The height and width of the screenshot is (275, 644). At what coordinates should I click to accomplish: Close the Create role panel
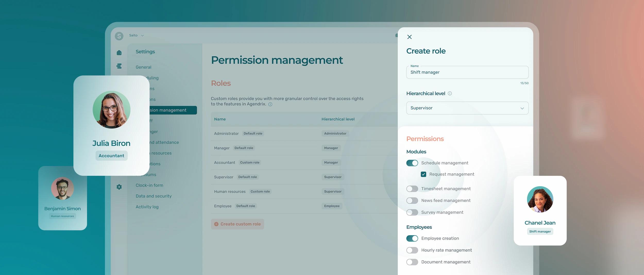pyautogui.click(x=409, y=37)
